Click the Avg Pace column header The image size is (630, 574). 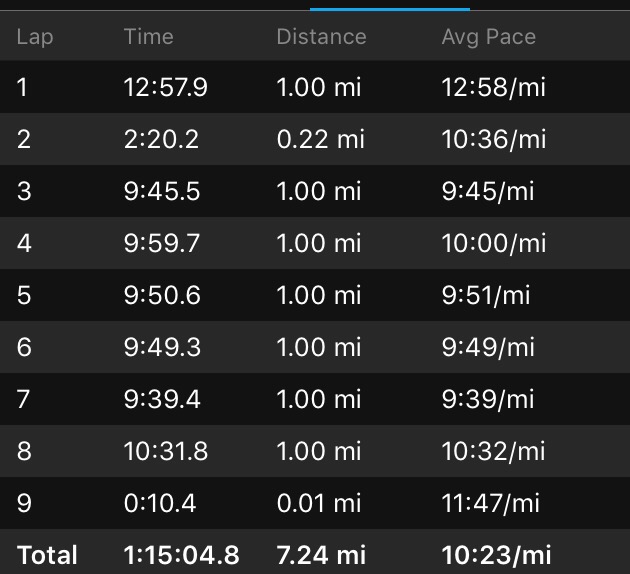[x=488, y=37]
